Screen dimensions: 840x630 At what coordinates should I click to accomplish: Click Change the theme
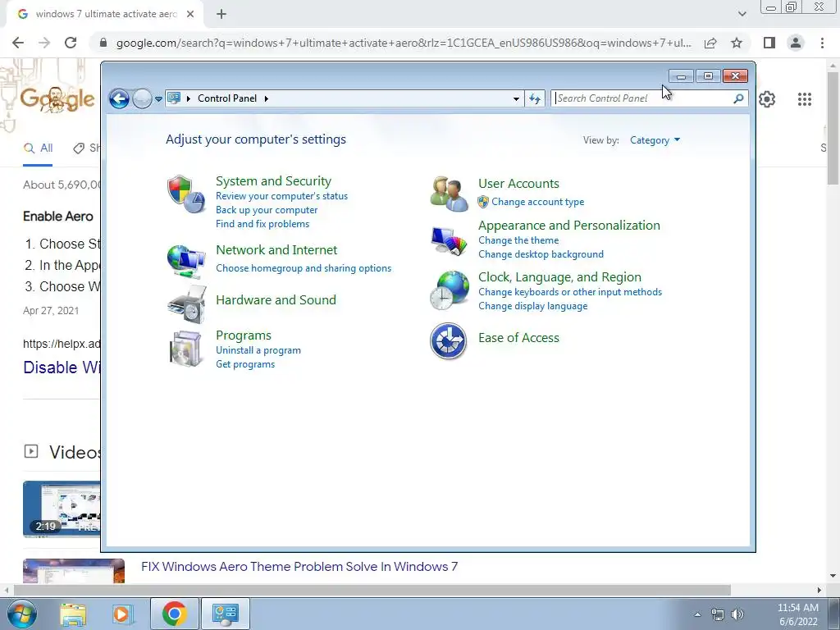pos(518,240)
